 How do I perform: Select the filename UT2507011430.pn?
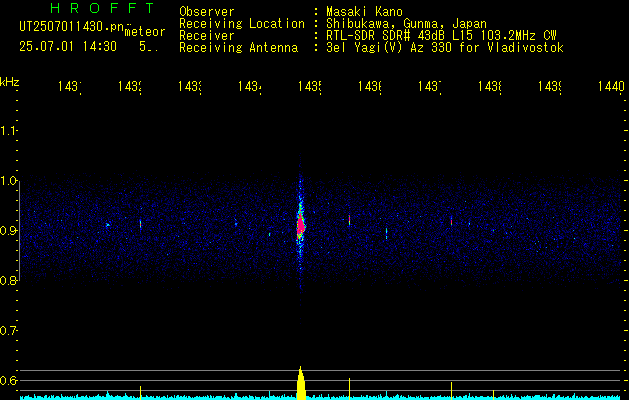pos(72,27)
